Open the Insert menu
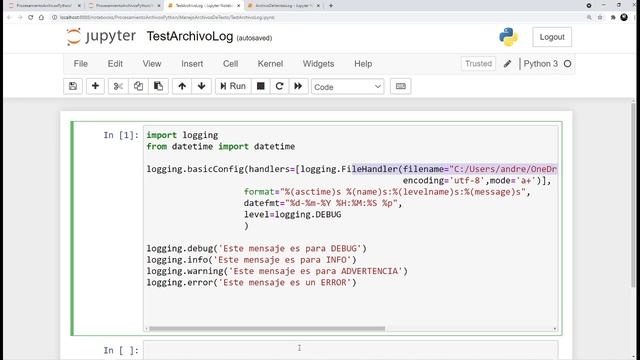The image size is (640, 360). (x=192, y=64)
